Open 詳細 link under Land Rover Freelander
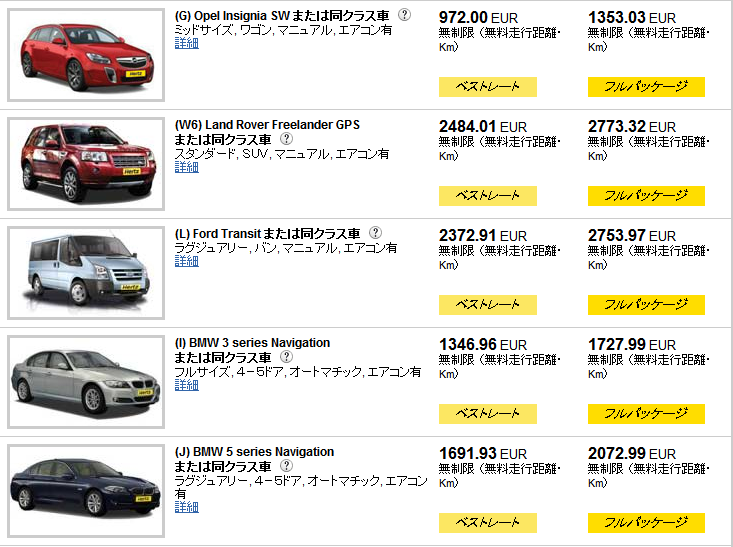733x547 pixels. tap(187, 167)
